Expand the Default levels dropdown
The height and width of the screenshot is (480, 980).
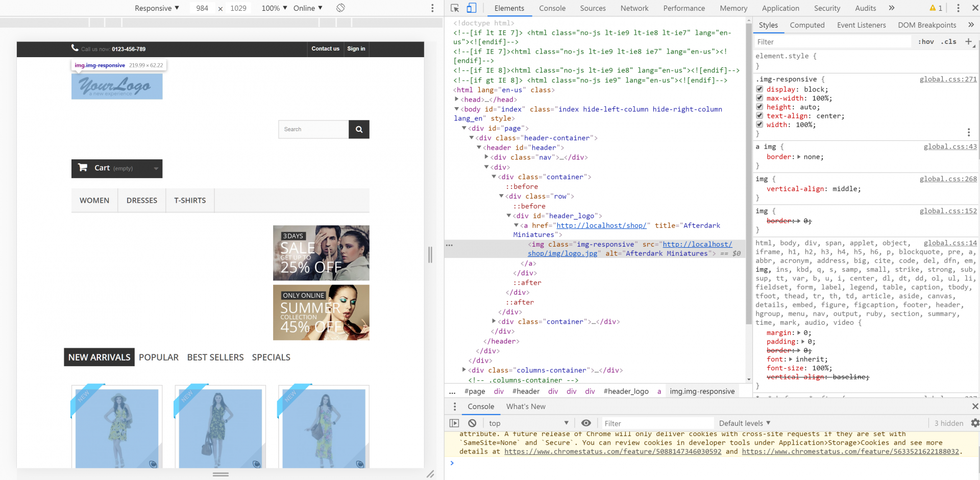coord(744,423)
